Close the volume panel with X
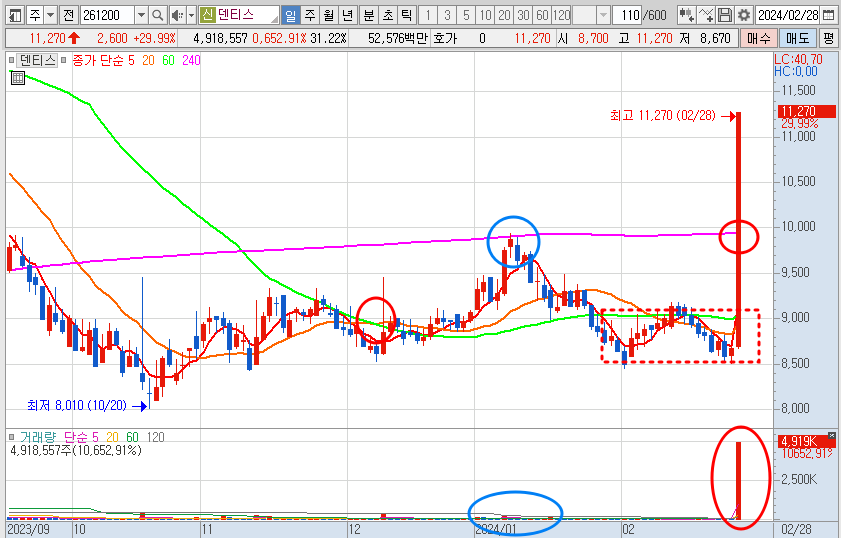The height and width of the screenshot is (538, 841). click(832, 436)
